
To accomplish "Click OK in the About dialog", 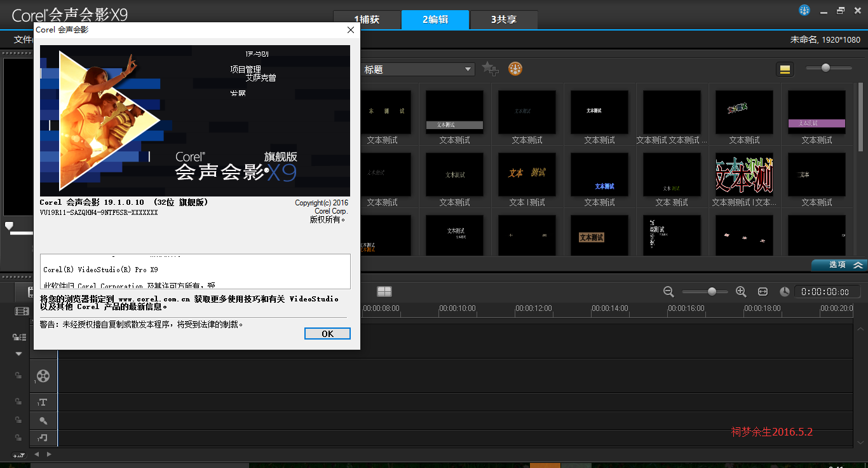I will point(327,334).
